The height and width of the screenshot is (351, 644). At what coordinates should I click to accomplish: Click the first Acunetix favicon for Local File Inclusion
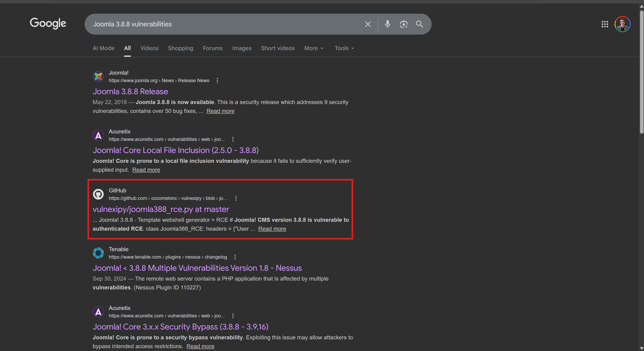[98, 135]
